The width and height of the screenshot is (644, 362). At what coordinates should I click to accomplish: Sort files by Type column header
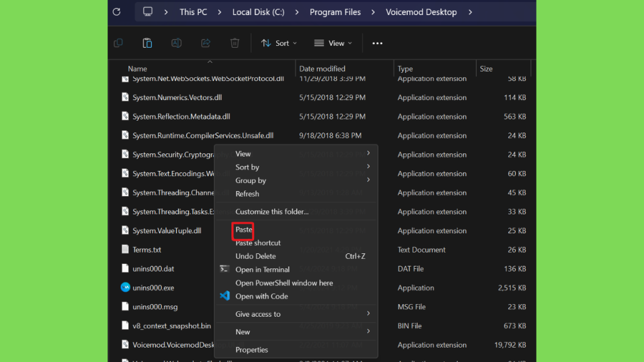coord(405,69)
